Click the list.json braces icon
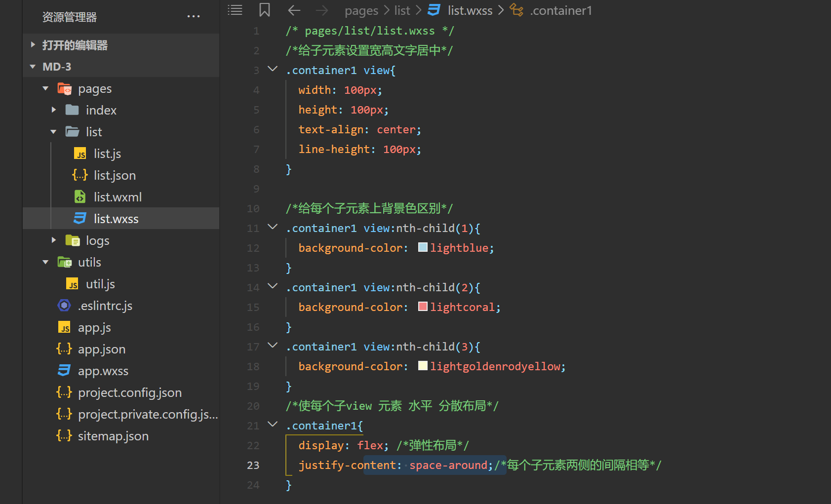 79,175
